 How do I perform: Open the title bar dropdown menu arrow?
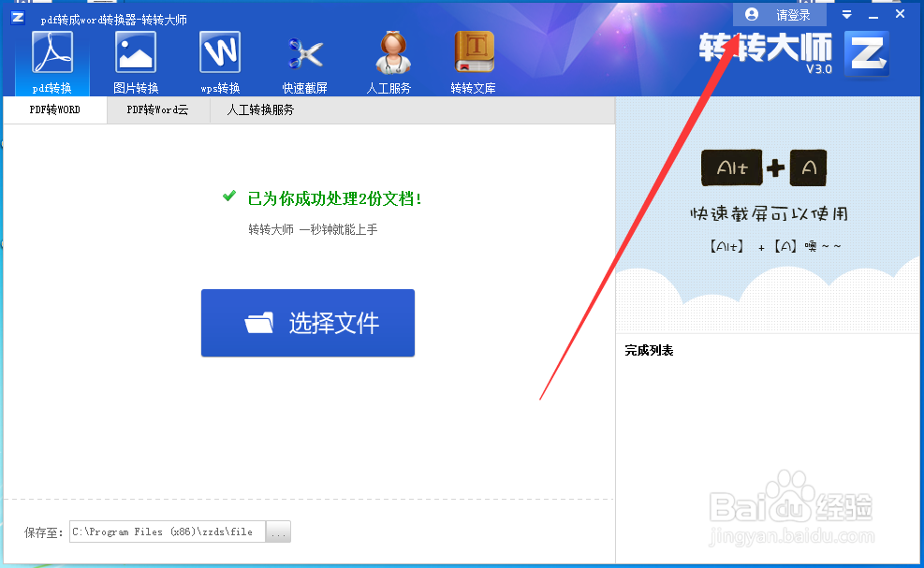click(847, 15)
